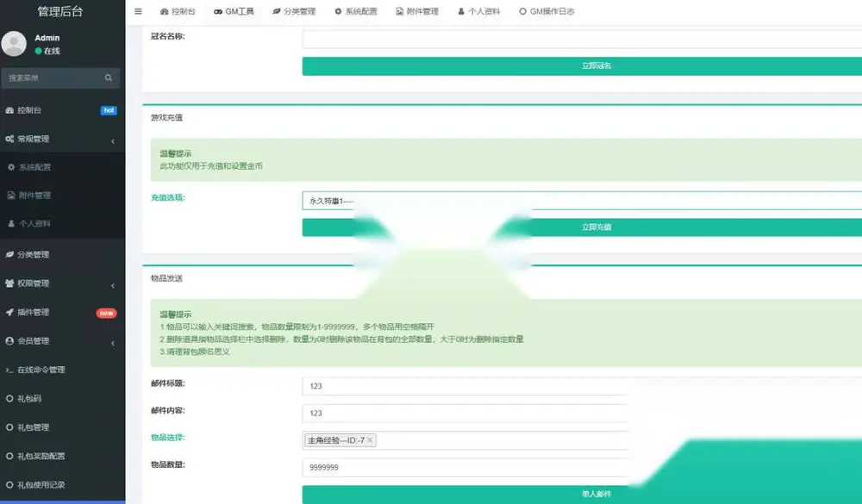Viewport: 862px width, 504px height.
Task: Click the 分类管理 leaf icon in sidebar
Action: (9, 254)
